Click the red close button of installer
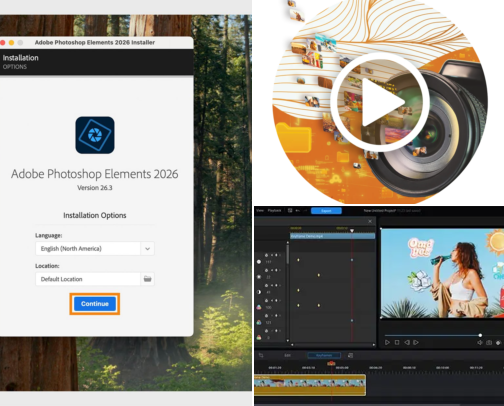Screen dimensions: 504x406 click(3, 43)
